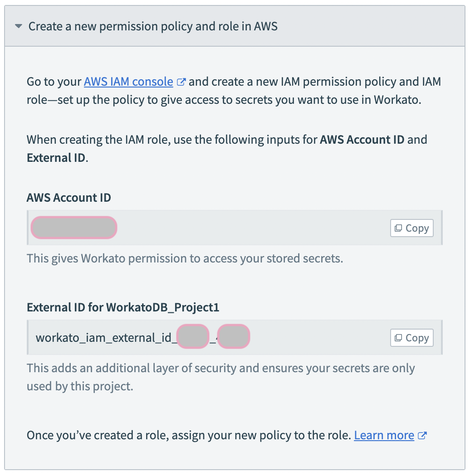This screenshot has width=470, height=476.
Task: Copy the AWS Account ID
Action: click(x=411, y=228)
